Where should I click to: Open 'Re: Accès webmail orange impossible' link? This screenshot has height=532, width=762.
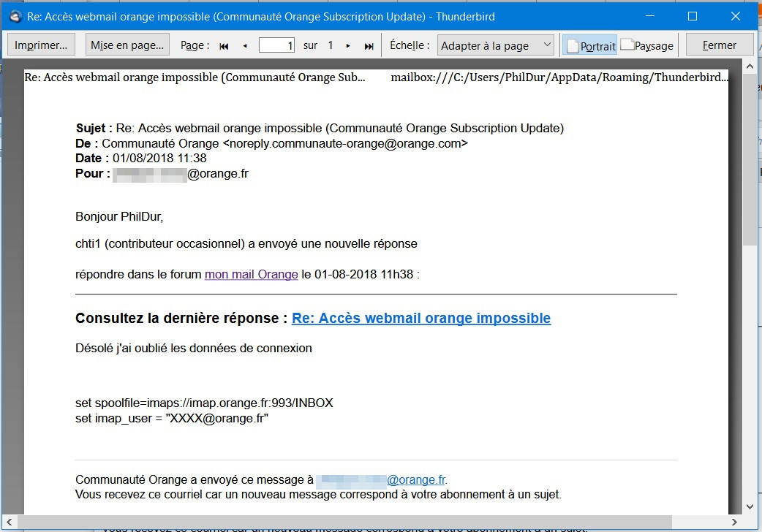point(420,319)
